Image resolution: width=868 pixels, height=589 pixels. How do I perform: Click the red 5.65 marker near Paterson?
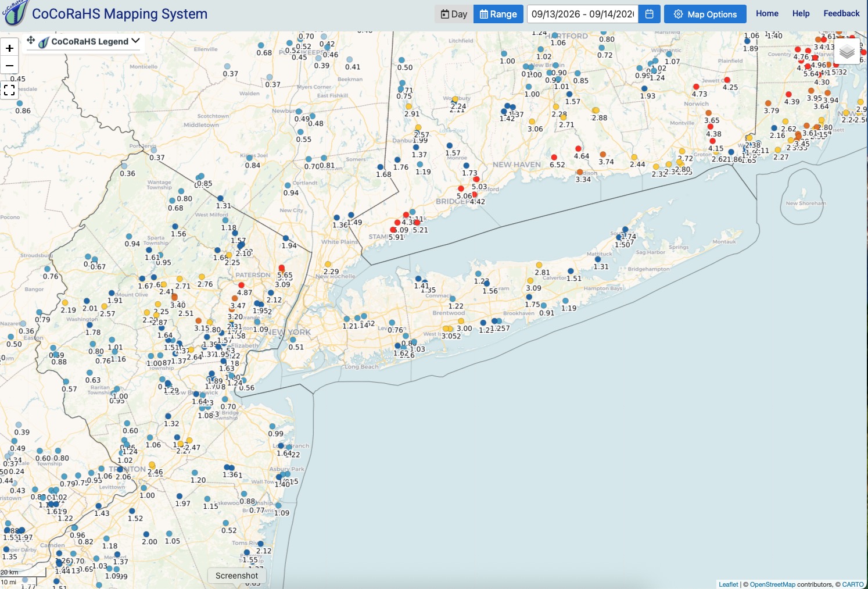[x=282, y=268]
